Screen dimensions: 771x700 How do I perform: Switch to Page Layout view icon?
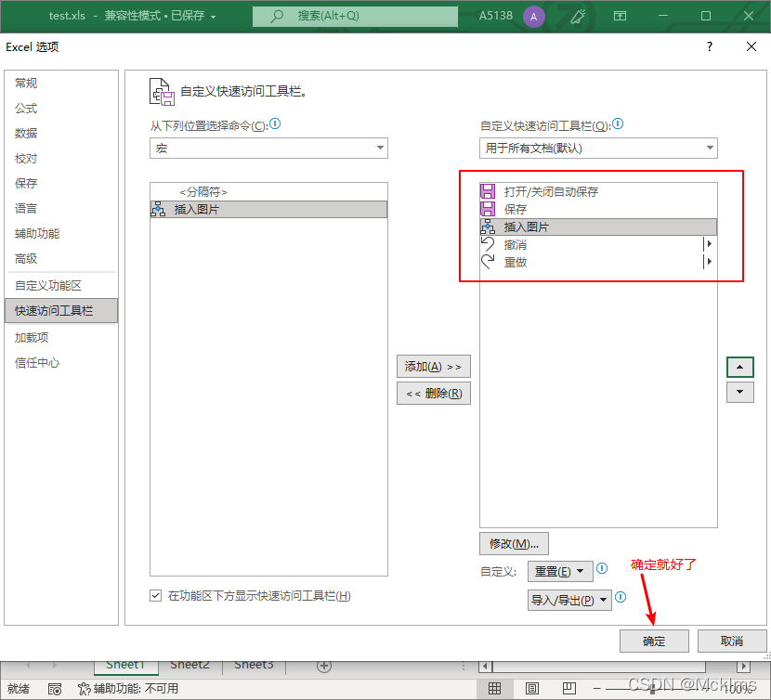pyautogui.click(x=532, y=689)
